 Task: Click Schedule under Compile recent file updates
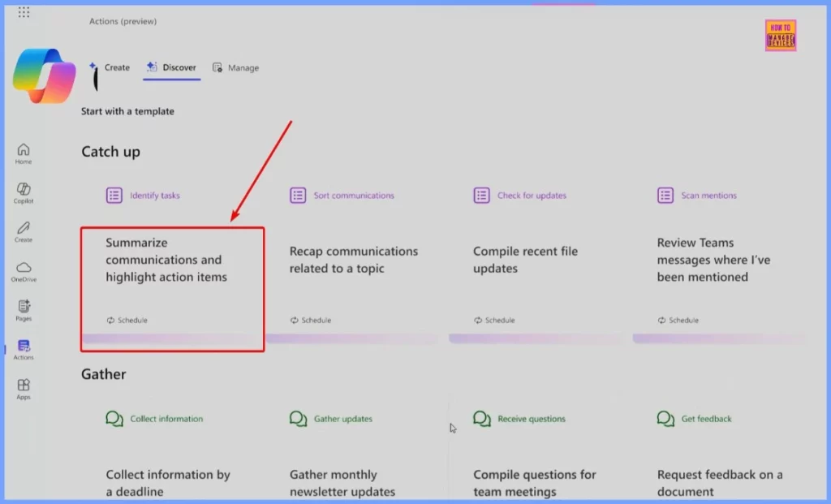pyautogui.click(x=494, y=320)
